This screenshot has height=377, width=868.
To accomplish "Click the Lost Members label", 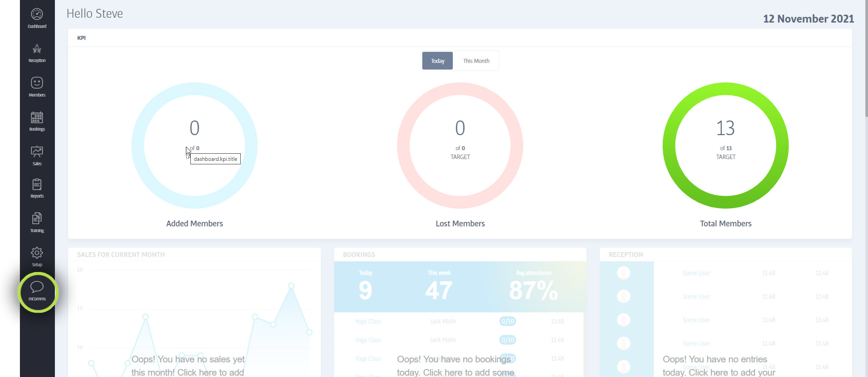I will tap(460, 224).
